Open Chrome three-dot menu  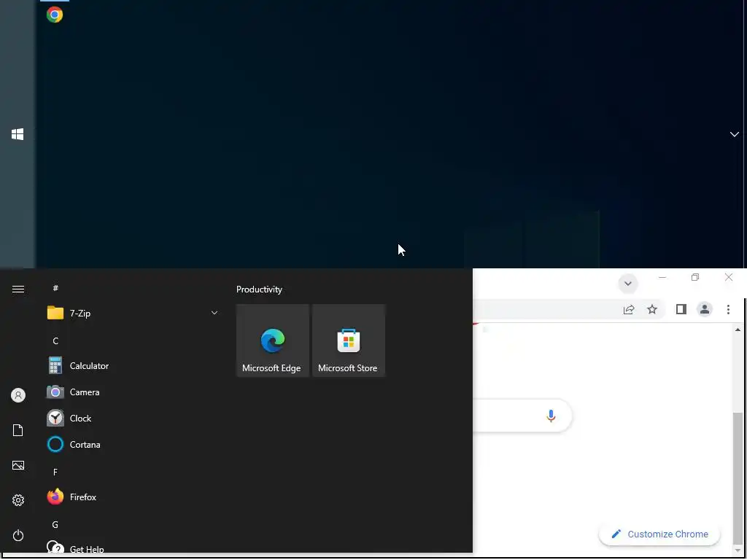pos(729,309)
